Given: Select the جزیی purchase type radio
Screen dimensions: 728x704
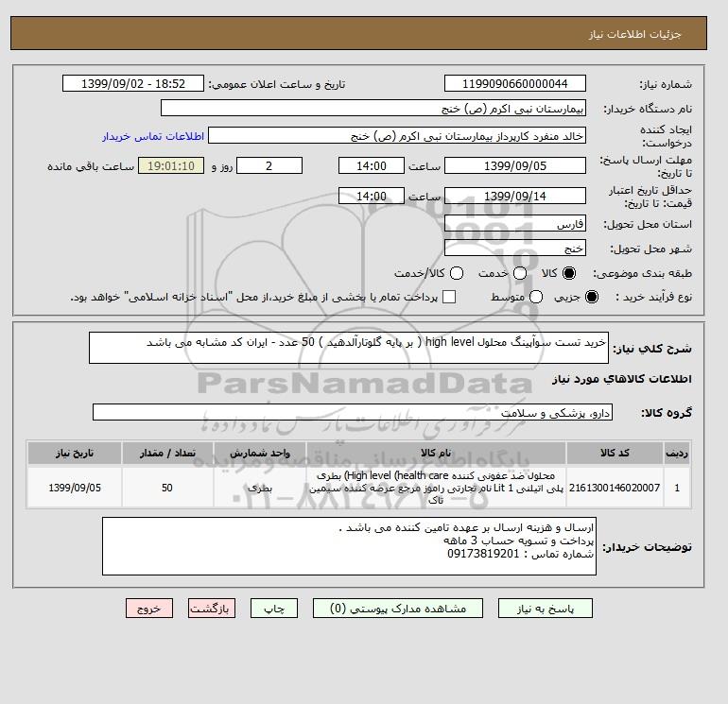Looking at the screenshot, I should (592, 297).
